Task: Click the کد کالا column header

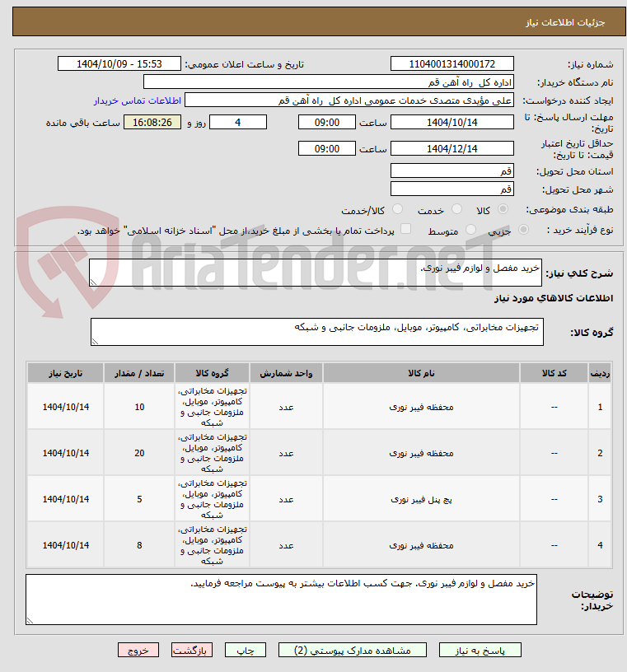Action: click(x=554, y=373)
